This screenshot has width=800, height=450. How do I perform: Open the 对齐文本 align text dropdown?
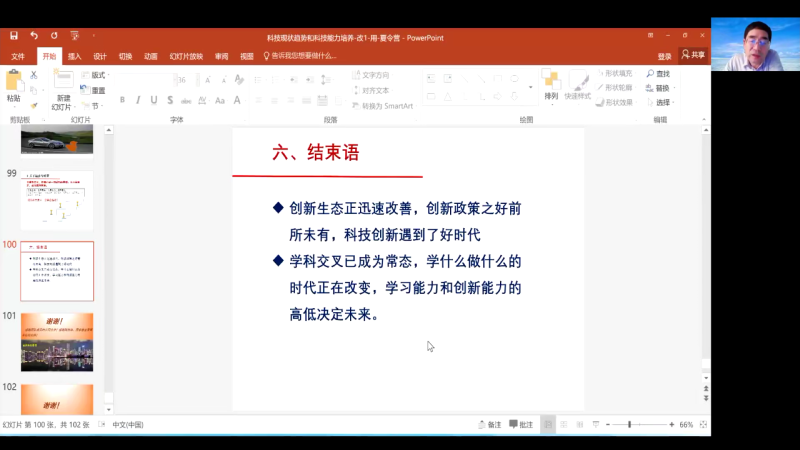coord(372,90)
